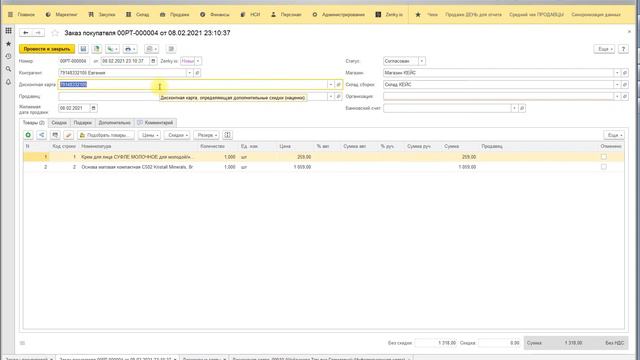
Task: Click the post document icon
Action: [97, 49]
